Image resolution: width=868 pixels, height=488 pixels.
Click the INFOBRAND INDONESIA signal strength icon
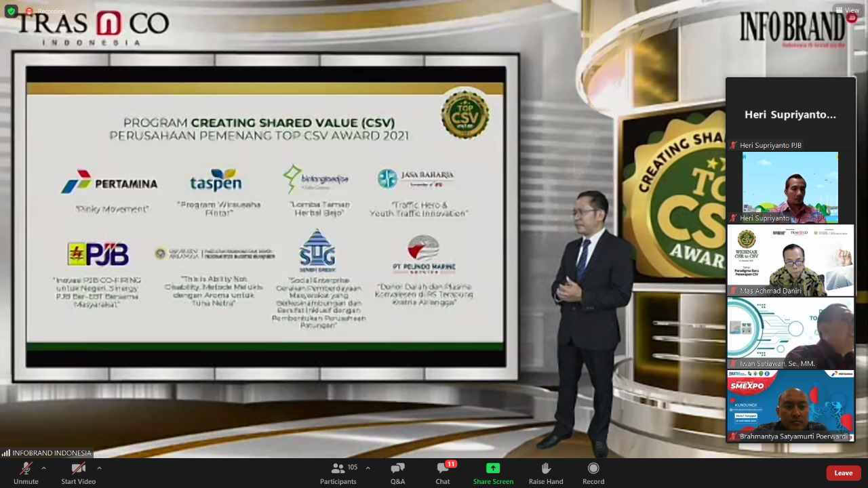pos(6,453)
